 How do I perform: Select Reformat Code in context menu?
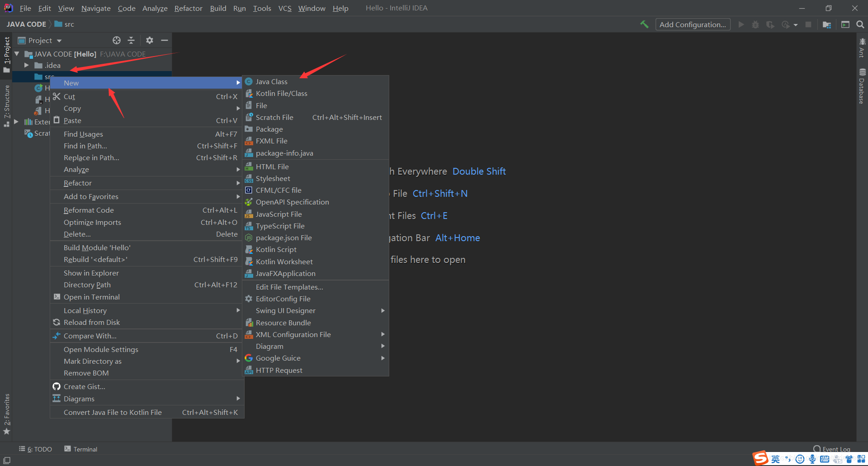click(x=147, y=210)
